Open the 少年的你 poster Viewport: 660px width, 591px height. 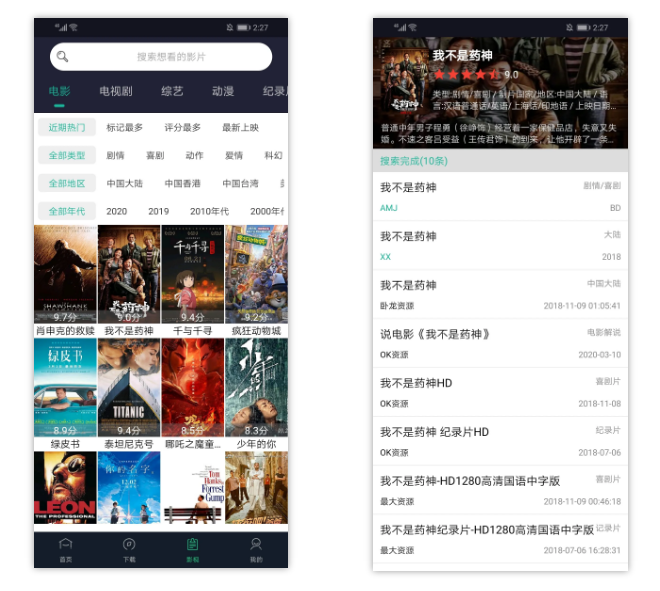coord(256,387)
